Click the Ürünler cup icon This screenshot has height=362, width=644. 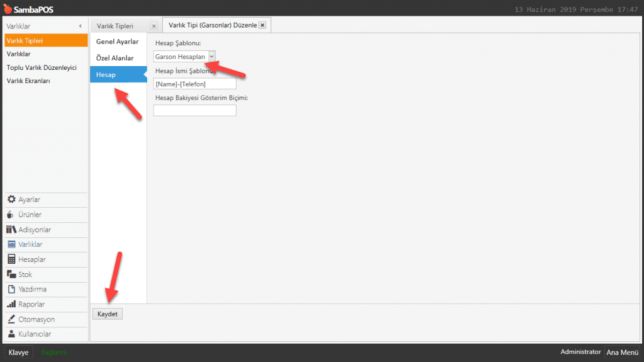pos(11,215)
